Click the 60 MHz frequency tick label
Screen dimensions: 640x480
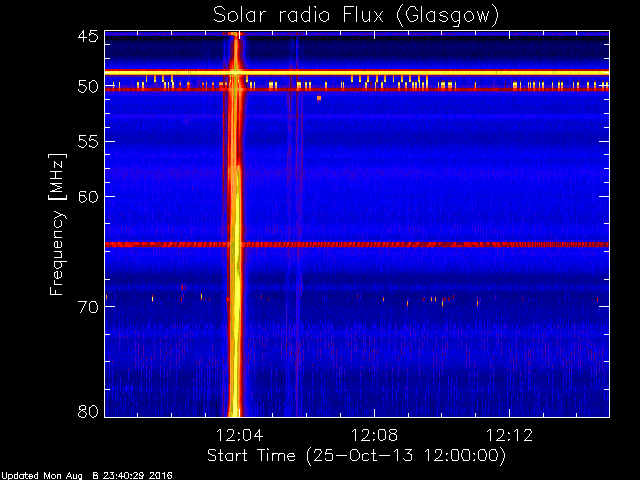(88, 196)
